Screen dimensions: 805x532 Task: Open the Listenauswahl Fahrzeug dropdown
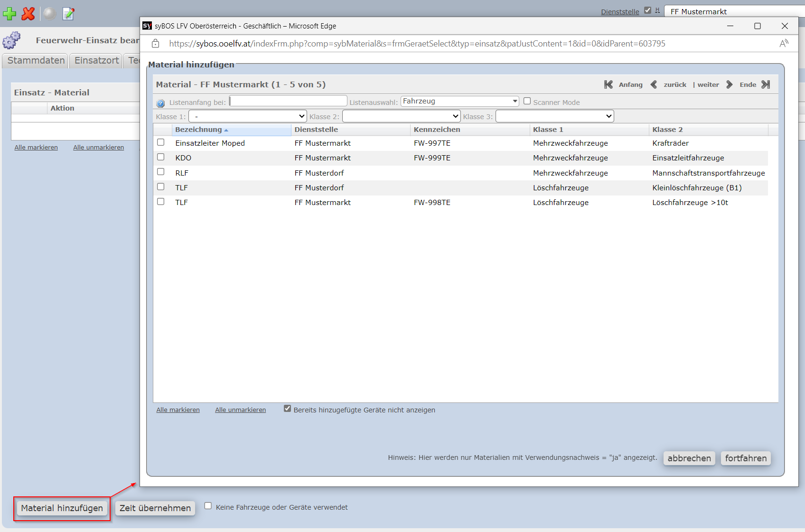click(x=460, y=101)
